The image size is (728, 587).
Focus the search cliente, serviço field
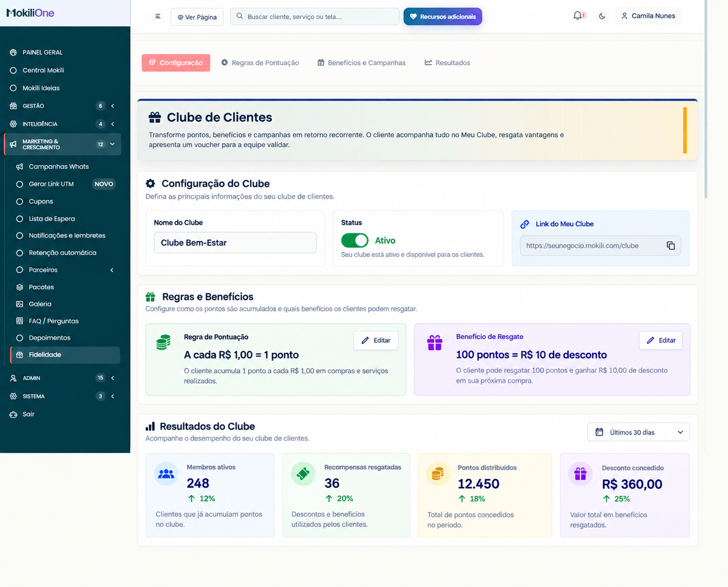[x=315, y=17]
